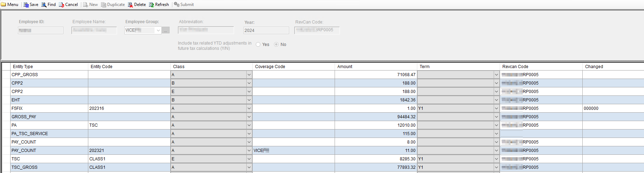Sort by Coverage Code column header
The image size is (644, 173).
pyautogui.click(x=294, y=67)
